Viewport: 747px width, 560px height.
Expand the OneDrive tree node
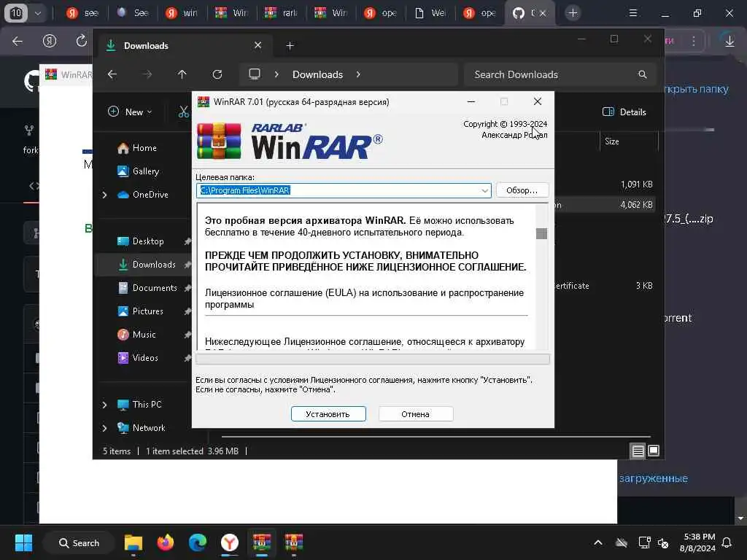pyautogui.click(x=104, y=194)
